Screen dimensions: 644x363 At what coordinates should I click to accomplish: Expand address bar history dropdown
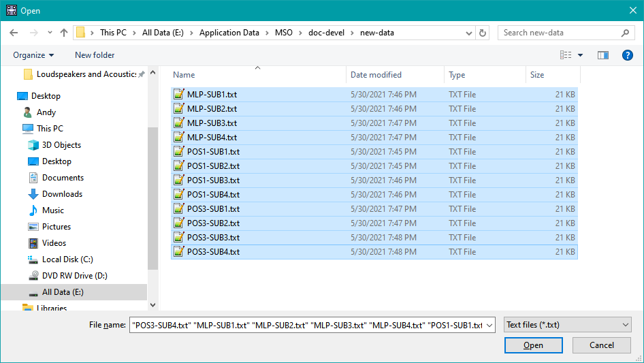(468, 33)
